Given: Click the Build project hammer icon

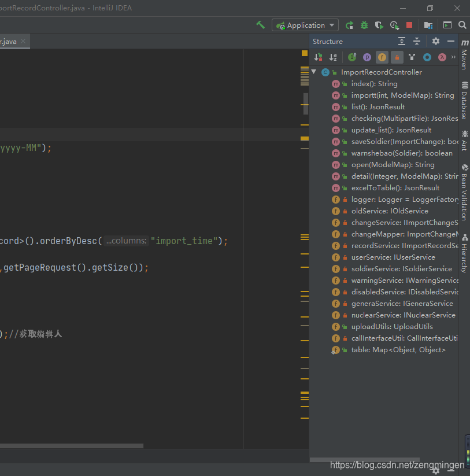Looking at the screenshot, I should [260, 25].
